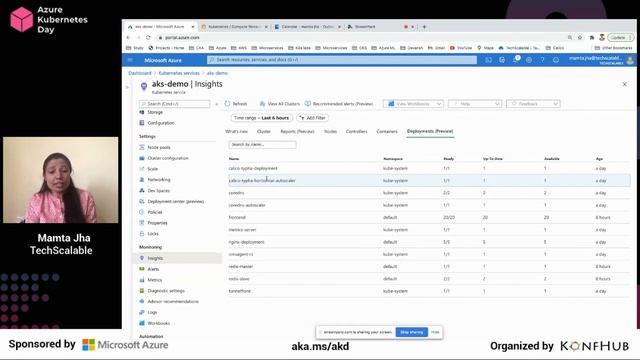
Task: Click the browser zoom magnifier icon
Action: (570, 38)
